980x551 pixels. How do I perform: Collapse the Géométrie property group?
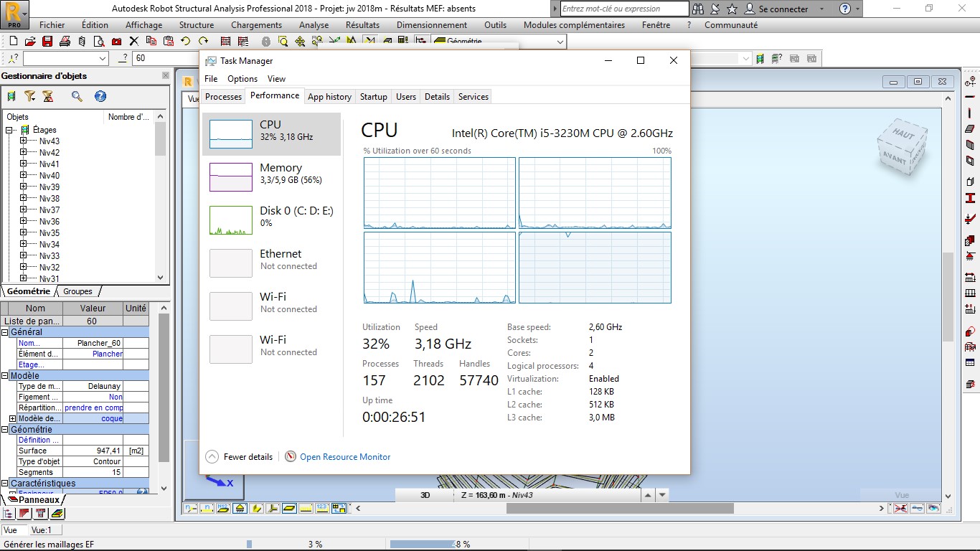pyautogui.click(x=5, y=429)
